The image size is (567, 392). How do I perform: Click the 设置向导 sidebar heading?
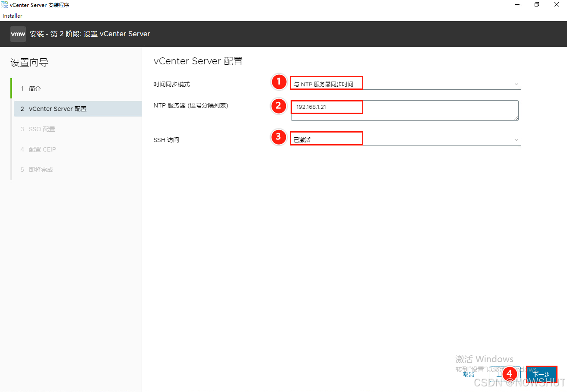pyautogui.click(x=29, y=63)
